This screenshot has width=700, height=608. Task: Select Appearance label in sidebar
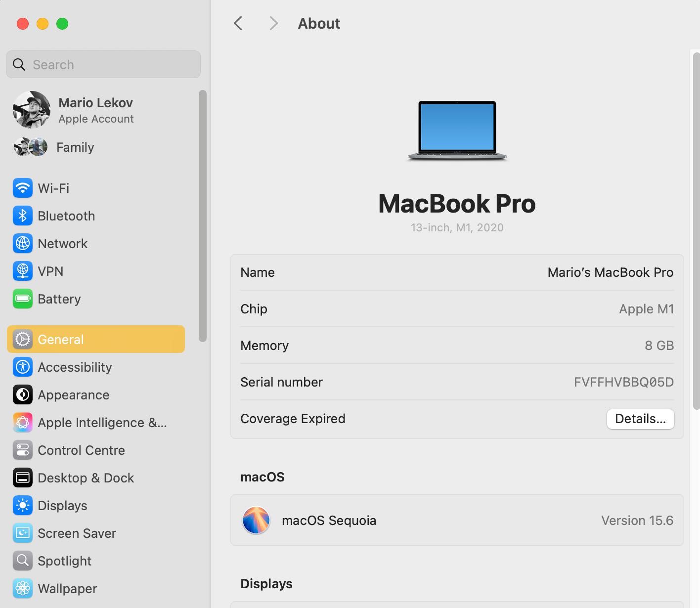point(74,395)
